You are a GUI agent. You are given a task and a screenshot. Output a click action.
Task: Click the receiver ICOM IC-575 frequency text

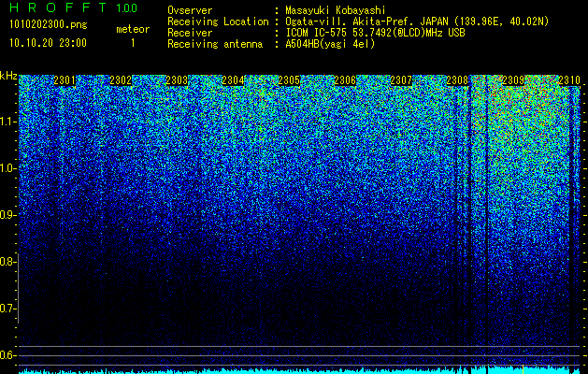pos(375,33)
